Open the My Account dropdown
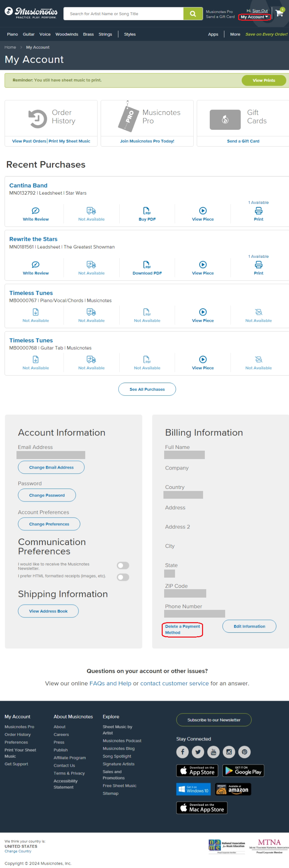This screenshot has width=289, height=868. [254, 17]
